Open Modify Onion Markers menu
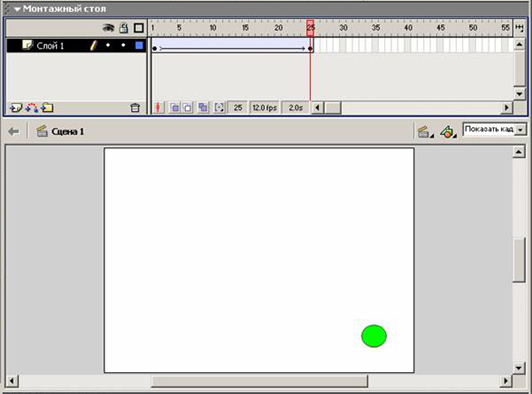 point(219,108)
